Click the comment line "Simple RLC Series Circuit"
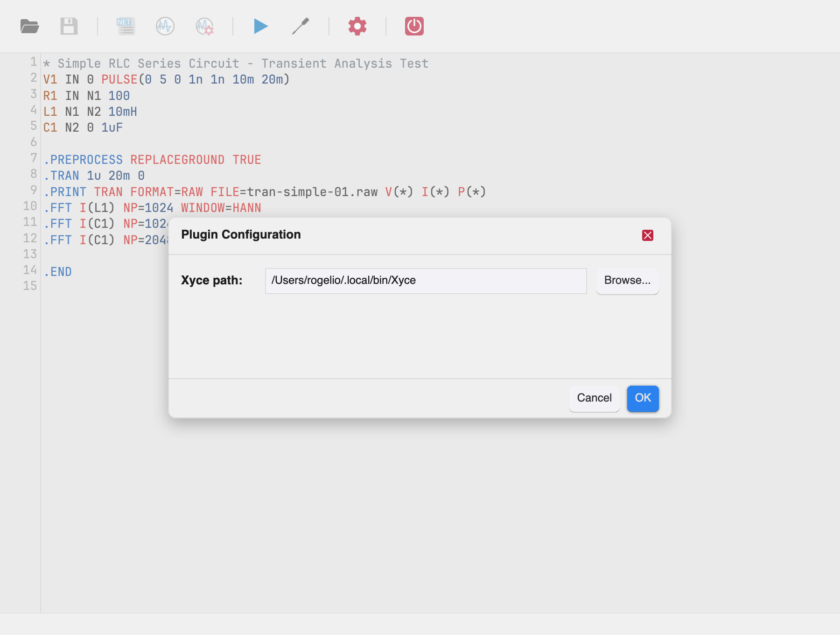840x635 pixels. point(236,63)
